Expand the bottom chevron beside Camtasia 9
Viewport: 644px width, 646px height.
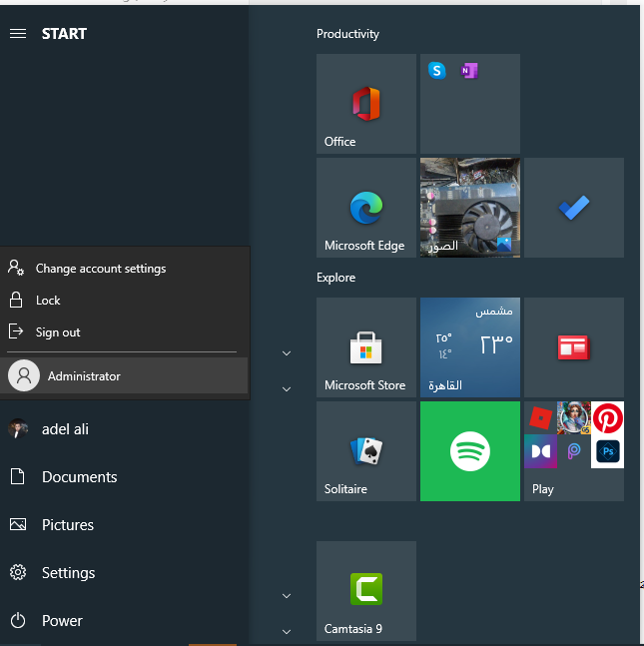287,632
